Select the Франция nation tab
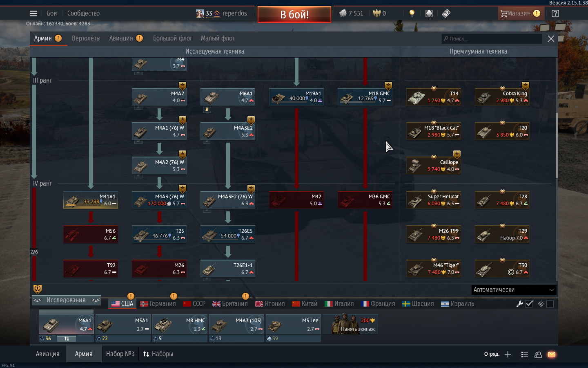Screen dimensions: 588x368 coord(378,304)
